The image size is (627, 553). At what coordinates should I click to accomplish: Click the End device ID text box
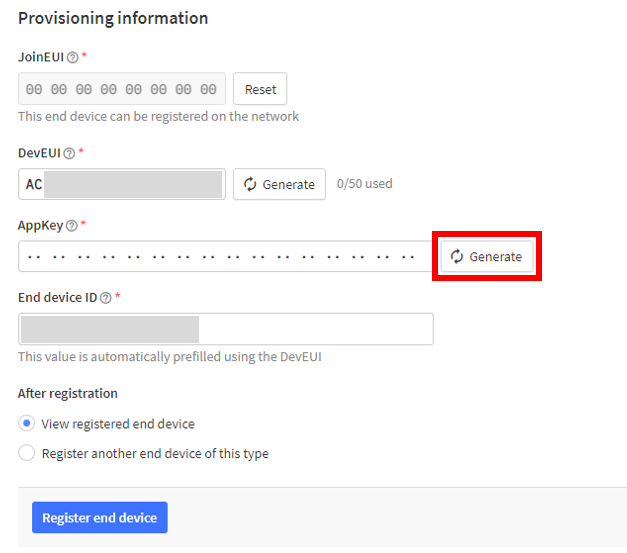pyautogui.click(x=226, y=329)
